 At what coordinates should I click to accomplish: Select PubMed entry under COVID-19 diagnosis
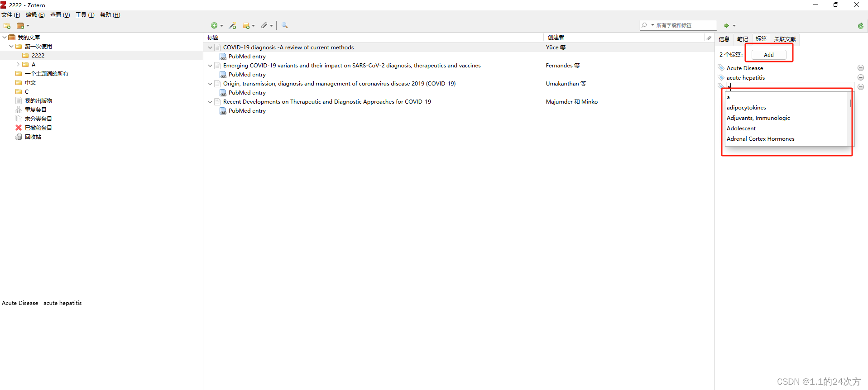247,57
